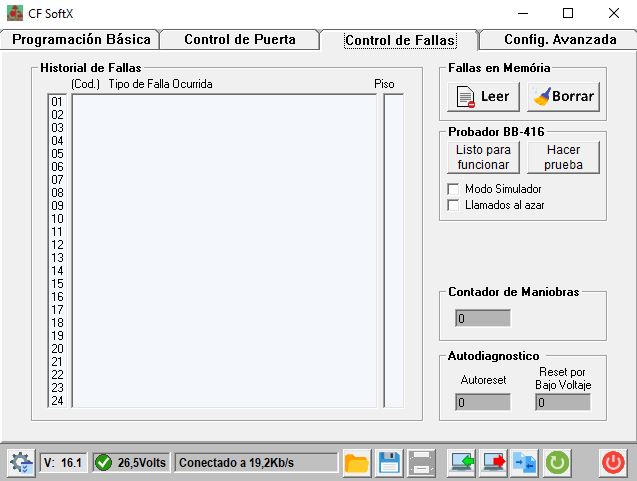Viewport: 637px width, 481px height.
Task: Click Leer to read faults in memory
Action: click(482, 97)
